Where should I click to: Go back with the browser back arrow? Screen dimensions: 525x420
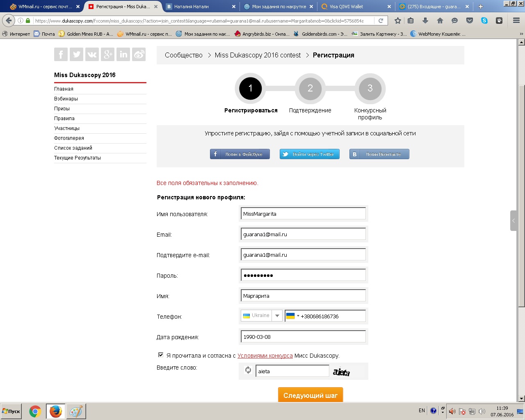9,21
